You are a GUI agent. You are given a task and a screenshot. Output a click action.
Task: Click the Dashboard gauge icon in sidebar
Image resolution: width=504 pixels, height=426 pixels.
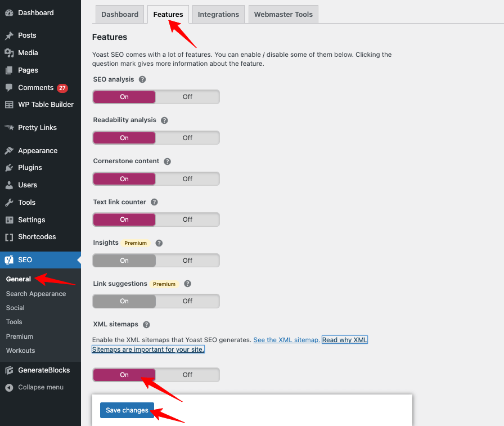point(10,13)
